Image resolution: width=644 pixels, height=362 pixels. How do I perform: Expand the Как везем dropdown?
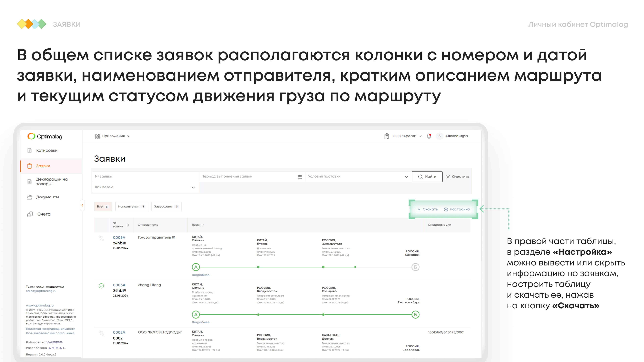point(193,187)
